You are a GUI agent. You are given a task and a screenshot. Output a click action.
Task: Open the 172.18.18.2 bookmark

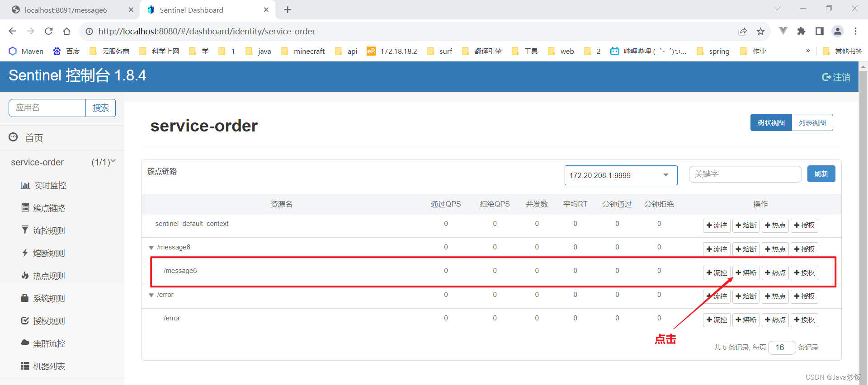(392, 51)
